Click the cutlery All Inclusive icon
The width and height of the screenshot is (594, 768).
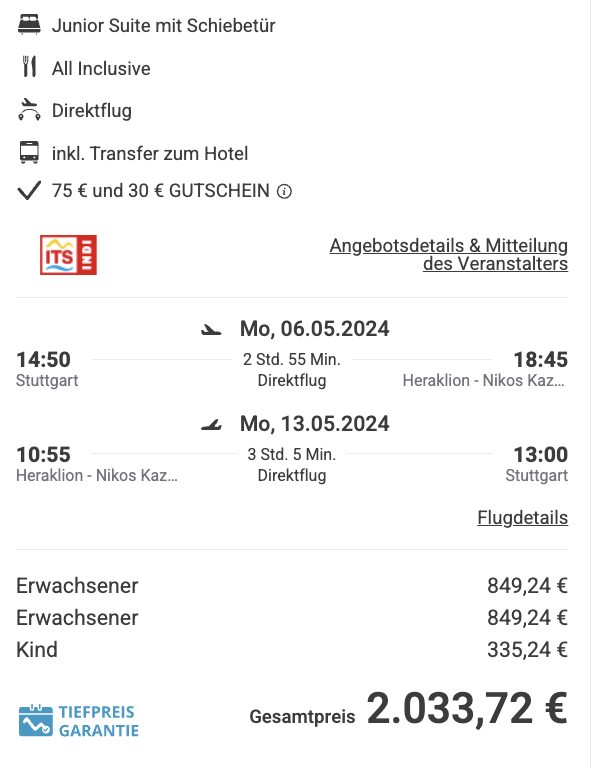(x=29, y=67)
